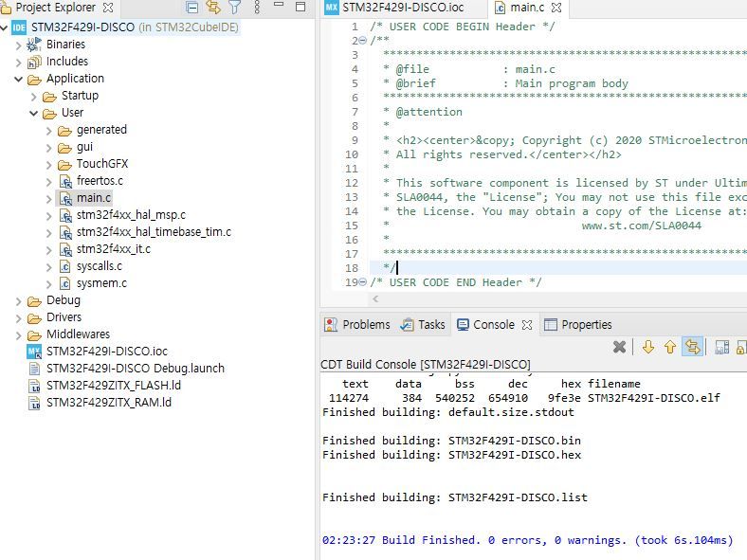Select sysmem.c file
Screen dimensions: 747x560
tap(101, 283)
